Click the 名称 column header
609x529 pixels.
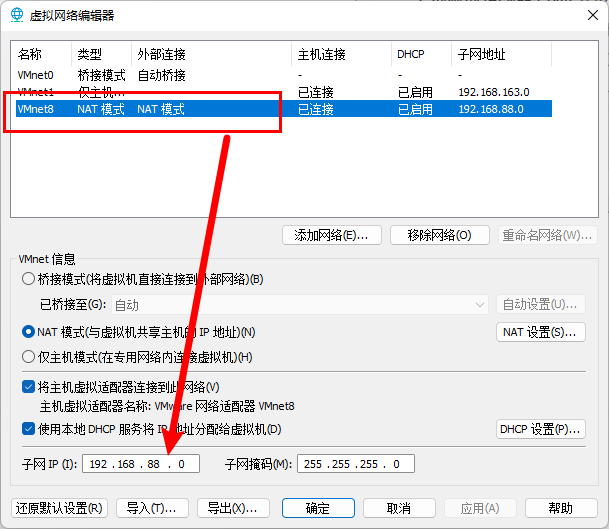click(30, 54)
